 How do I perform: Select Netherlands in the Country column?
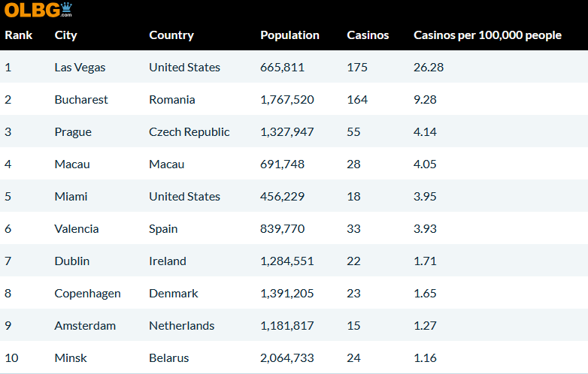click(x=181, y=326)
